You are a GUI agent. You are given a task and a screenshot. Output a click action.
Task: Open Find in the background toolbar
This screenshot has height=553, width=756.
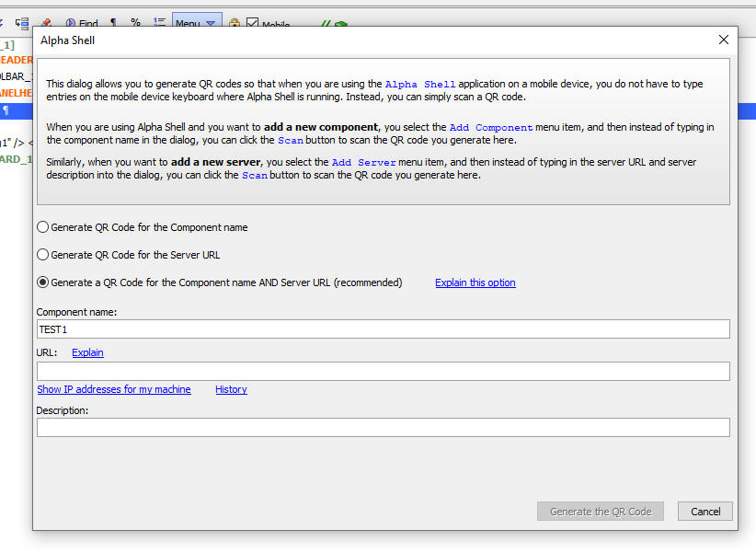click(x=82, y=23)
